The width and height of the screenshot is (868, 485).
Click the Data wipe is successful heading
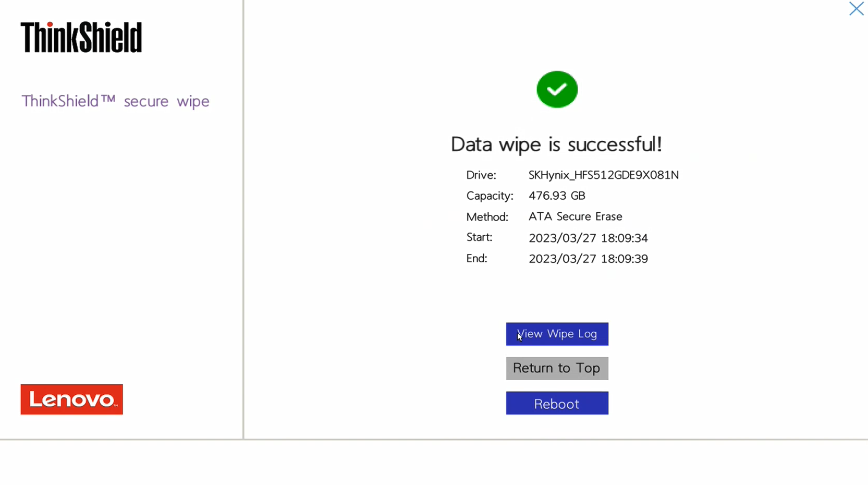[x=556, y=144]
